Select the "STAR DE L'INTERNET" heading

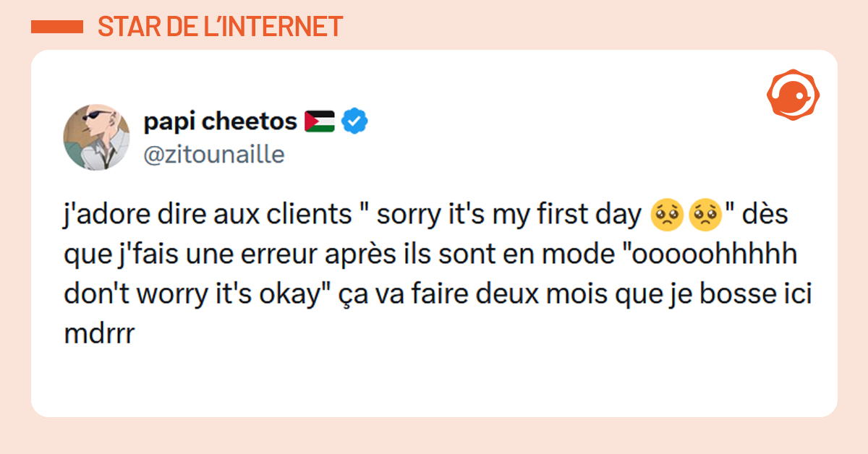pos(220,27)
